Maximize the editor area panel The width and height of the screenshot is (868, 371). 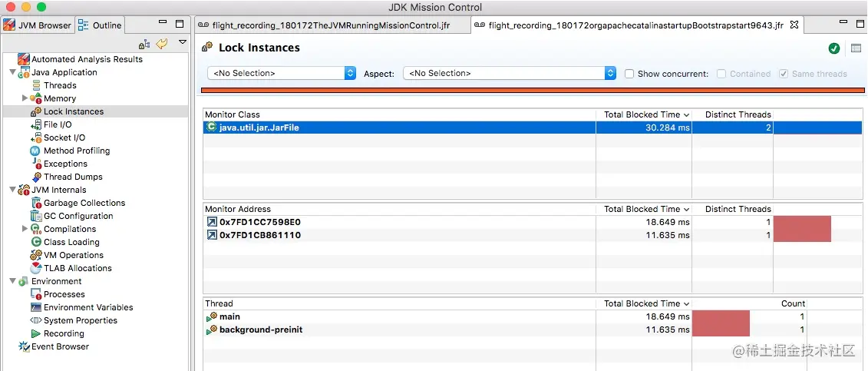click(x=860, y=23)
